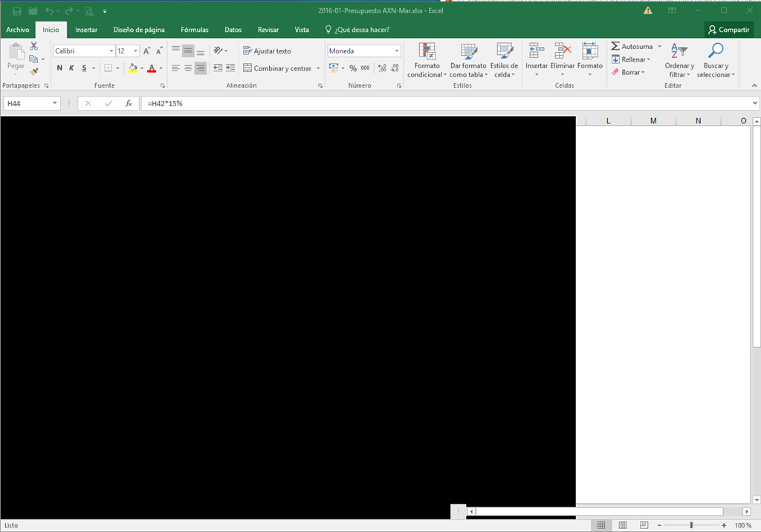Viewport: 761px width, 532px height.
Task: Open Formato condicional menu
Action: coord(427,60)
